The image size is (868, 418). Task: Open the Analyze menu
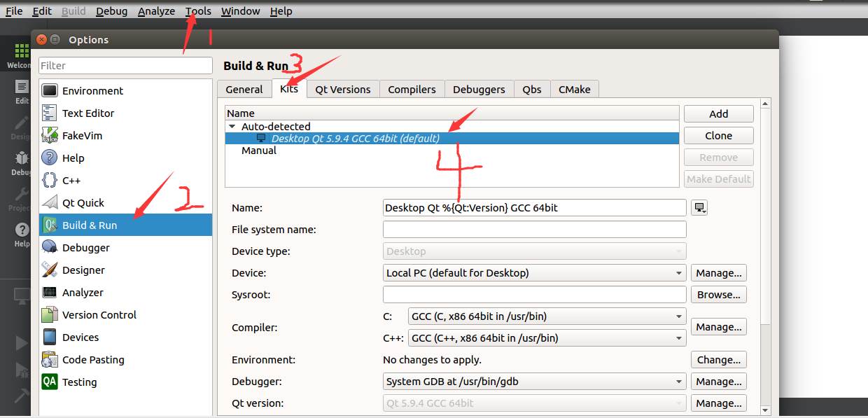point(156,11)
